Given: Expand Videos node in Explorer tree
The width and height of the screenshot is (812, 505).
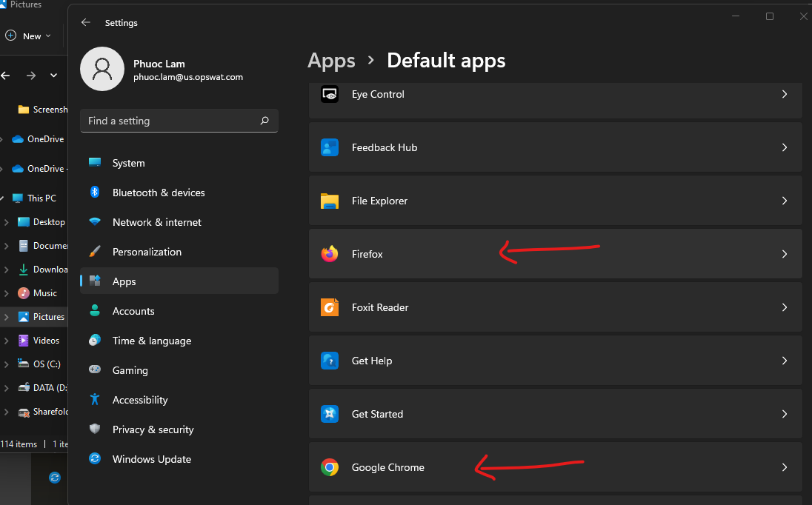Looking at the screenshot, I should [x=6, y=341].
